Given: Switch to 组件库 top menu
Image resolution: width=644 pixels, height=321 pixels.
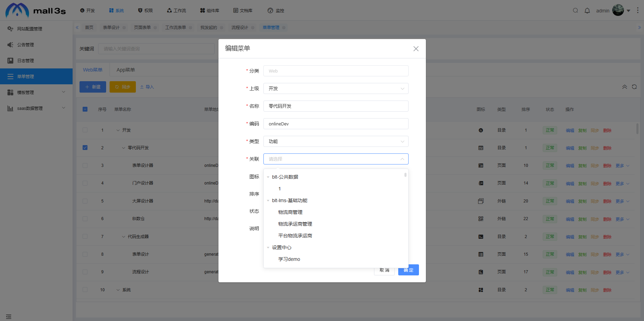Looking at the screenshot, I should tap(210, 11).
